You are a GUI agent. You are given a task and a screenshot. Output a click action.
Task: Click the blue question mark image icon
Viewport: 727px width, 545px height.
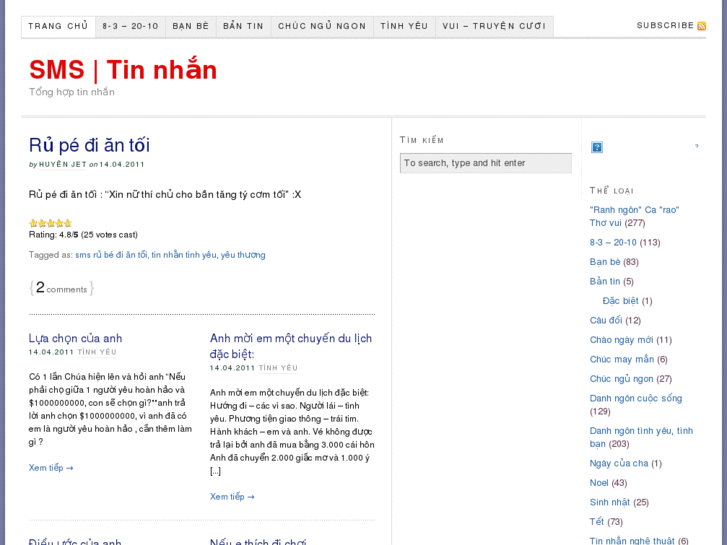coord(597,147)
